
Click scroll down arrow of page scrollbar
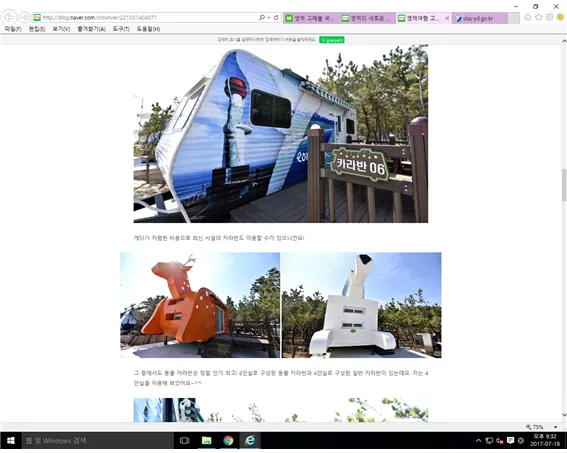click(x=564, y=415)
